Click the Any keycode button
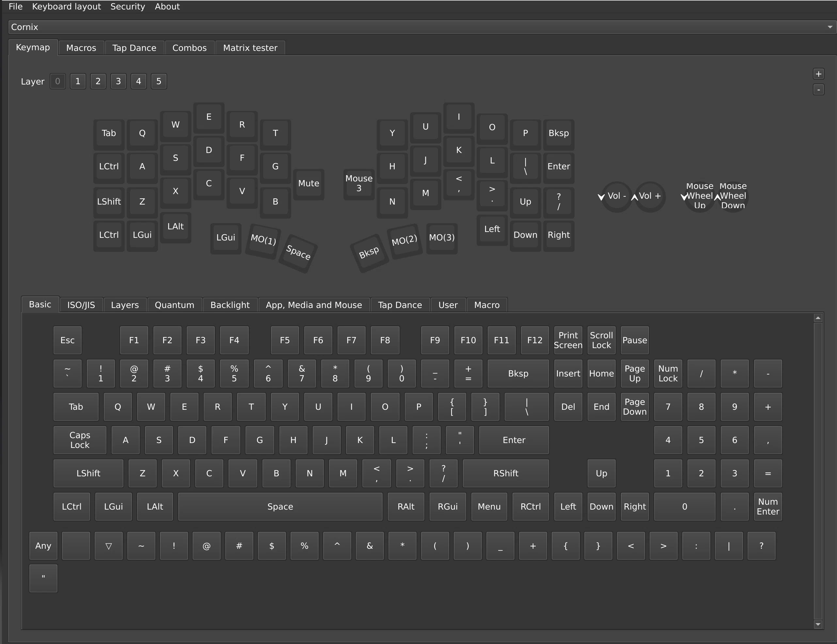The image size is (837, 644). [x=43, y=546]
